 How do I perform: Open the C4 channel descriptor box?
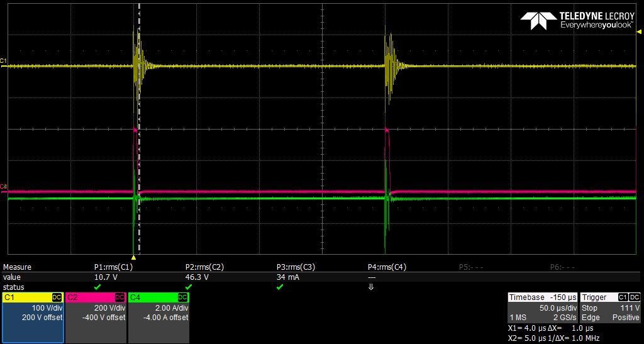159,318
